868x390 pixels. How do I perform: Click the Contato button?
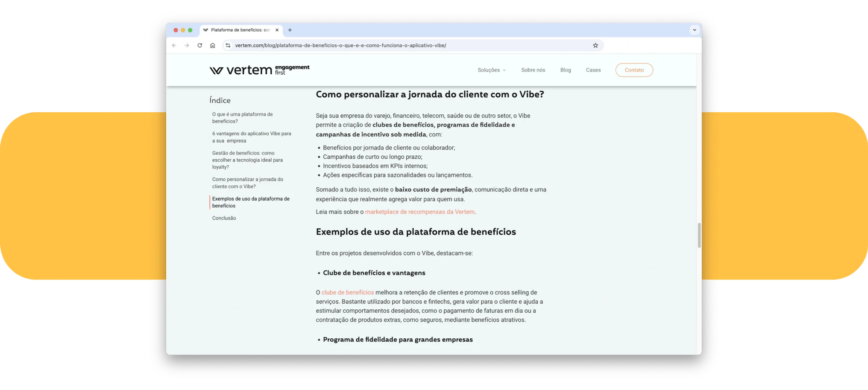pos(634,70)
